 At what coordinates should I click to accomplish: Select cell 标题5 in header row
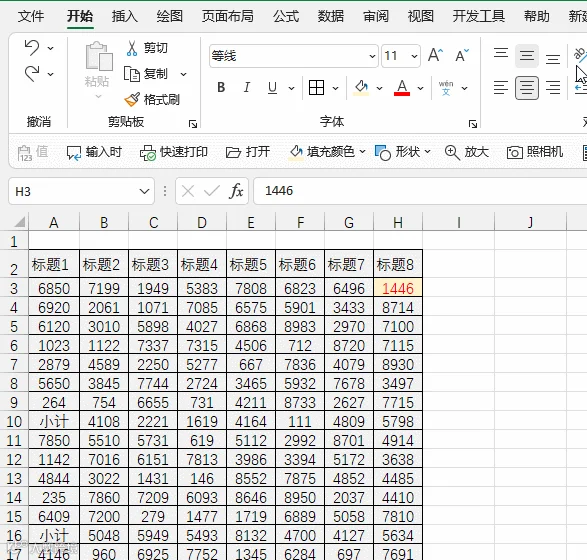251,264
